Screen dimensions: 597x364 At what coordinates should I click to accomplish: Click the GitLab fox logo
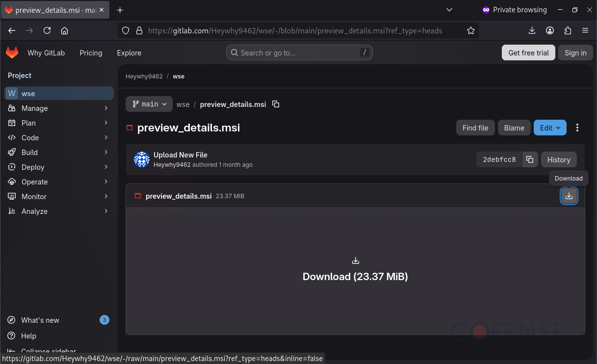point(12,52)
